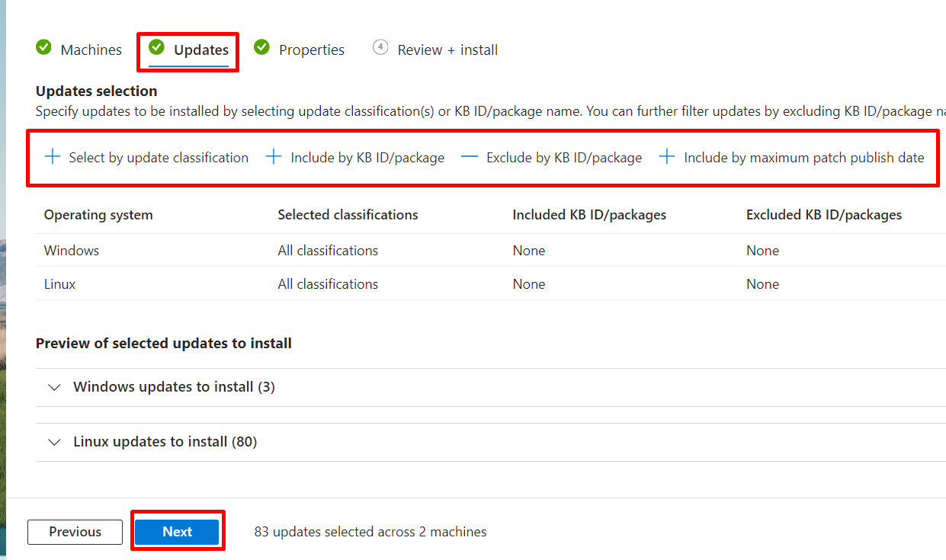Viewport: 946px width, 560px height.
Task: Click the Previous button
Action: pos(75,532)
